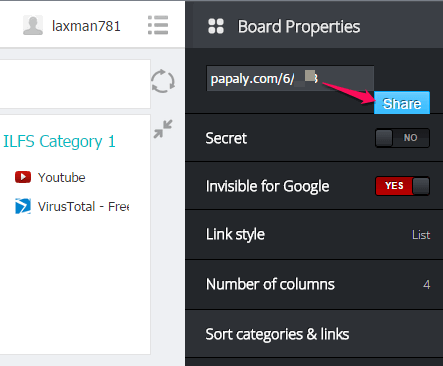Screen dimensions: 443x366
Task: Click the Youtube play icon
Action: (x=23, y=177)
